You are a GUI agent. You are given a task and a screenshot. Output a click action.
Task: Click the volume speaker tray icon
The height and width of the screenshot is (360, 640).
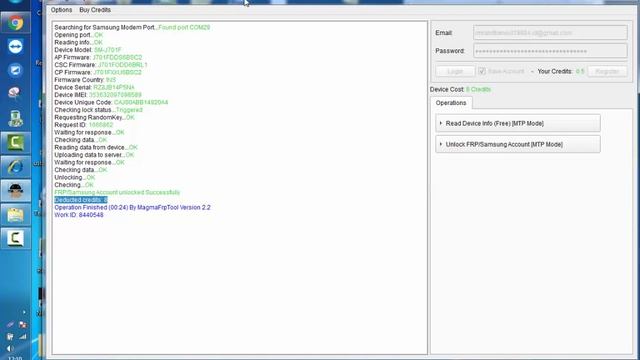click(10, 348)
